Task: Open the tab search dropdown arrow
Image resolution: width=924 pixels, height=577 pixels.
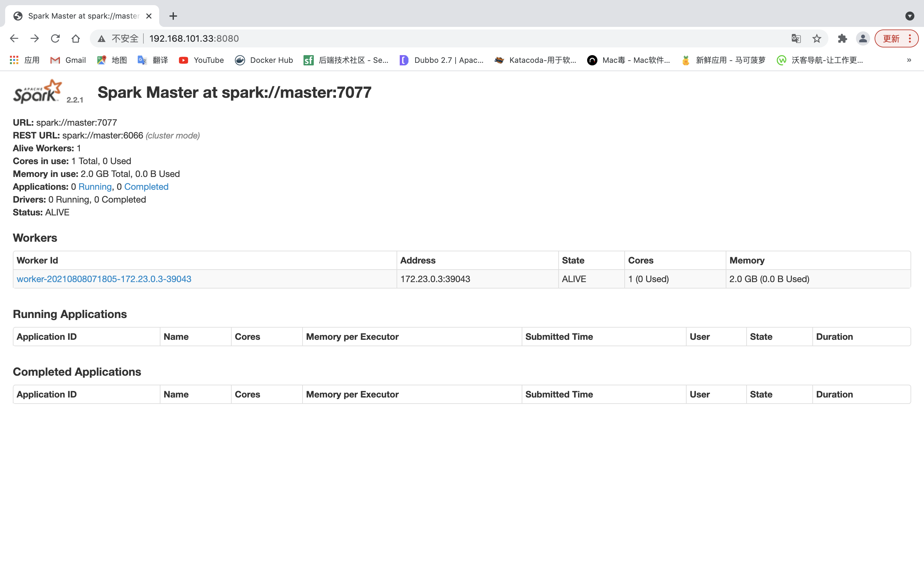Action: [x=910, y=16]
